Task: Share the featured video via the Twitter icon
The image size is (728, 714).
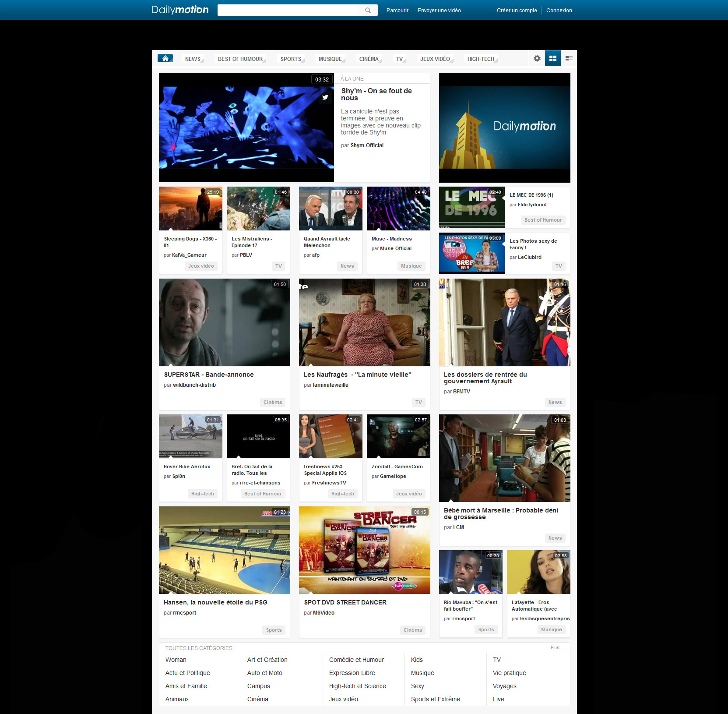Action: pyautogui.click(x=325, y=97)
